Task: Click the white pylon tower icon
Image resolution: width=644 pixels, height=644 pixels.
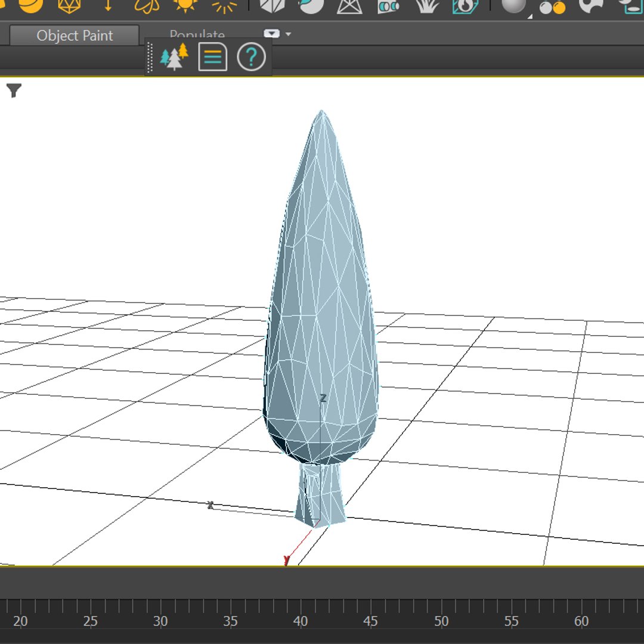Action: tap(349, 6)
